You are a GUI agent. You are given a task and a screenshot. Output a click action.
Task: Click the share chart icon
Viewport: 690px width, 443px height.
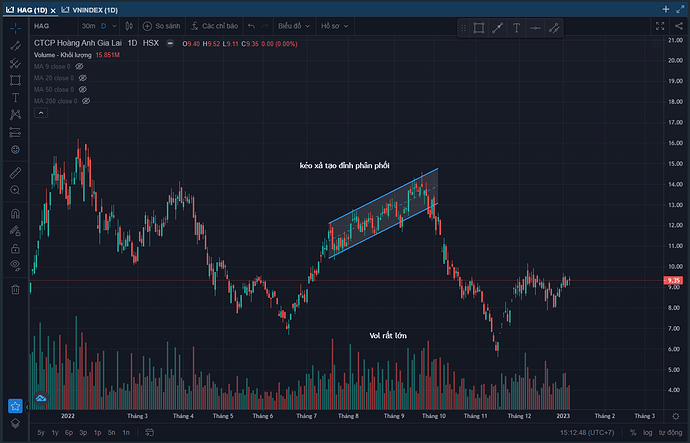679,26
